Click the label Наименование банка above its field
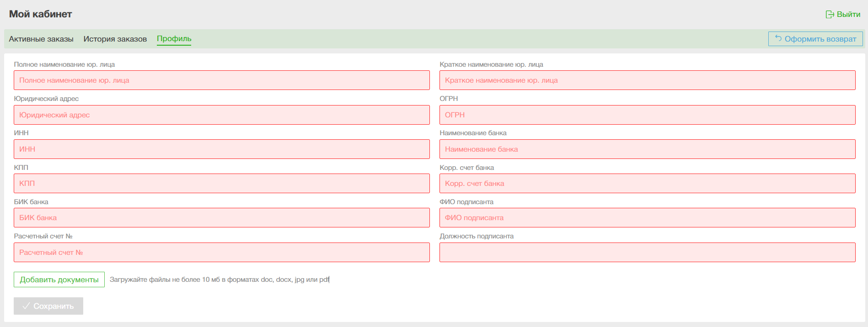868x327 pixels. coord(473,133)
